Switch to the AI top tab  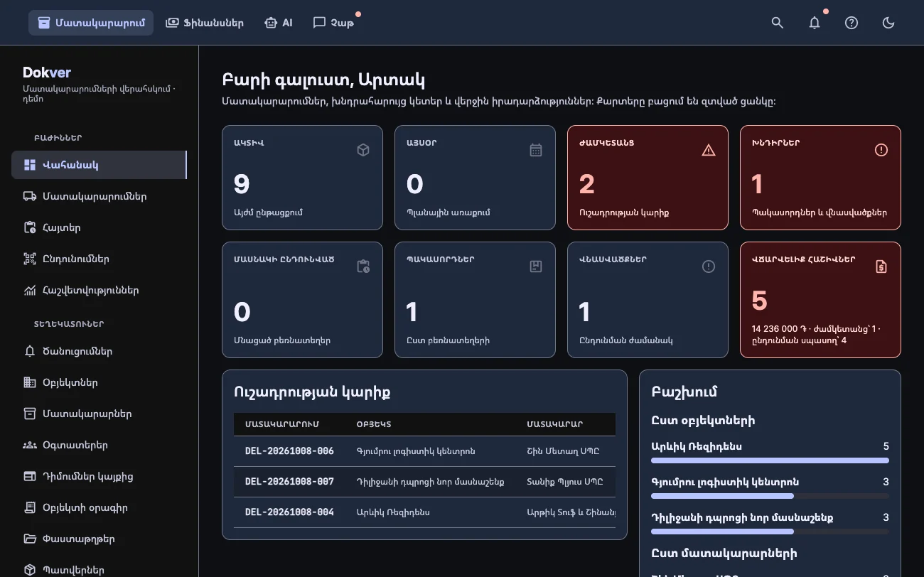coord(278,23)
